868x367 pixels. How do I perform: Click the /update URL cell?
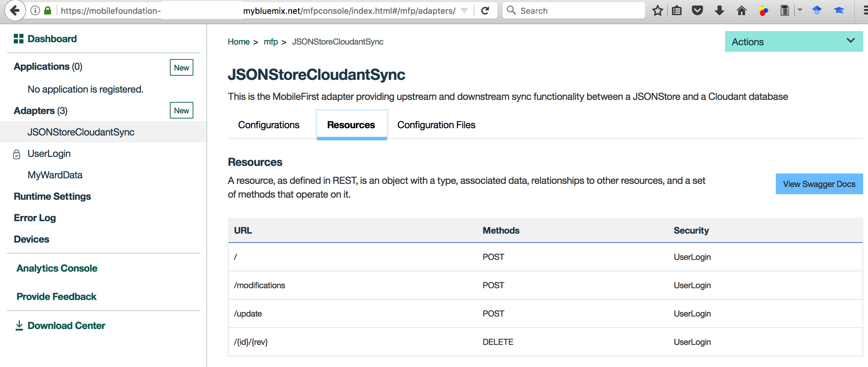(x=248, y=313)
